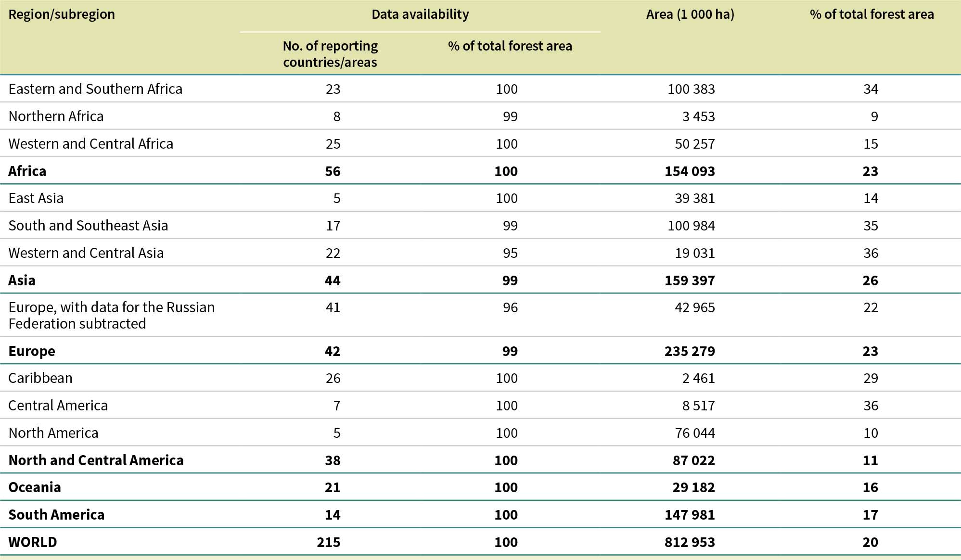This screenshot has width=961, height=560.
Task: Click the South America row label
Action: (x=56, y=515)
